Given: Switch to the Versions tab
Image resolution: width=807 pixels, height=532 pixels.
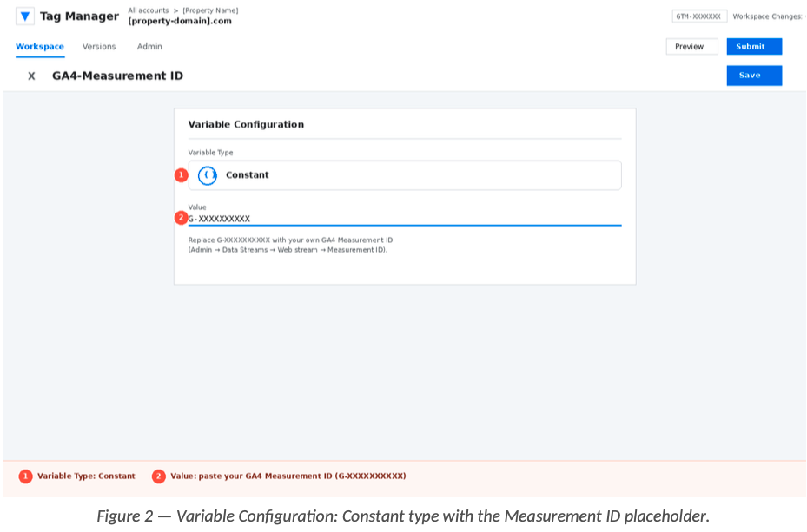Looking at the screenshot, I should point(99,47).
